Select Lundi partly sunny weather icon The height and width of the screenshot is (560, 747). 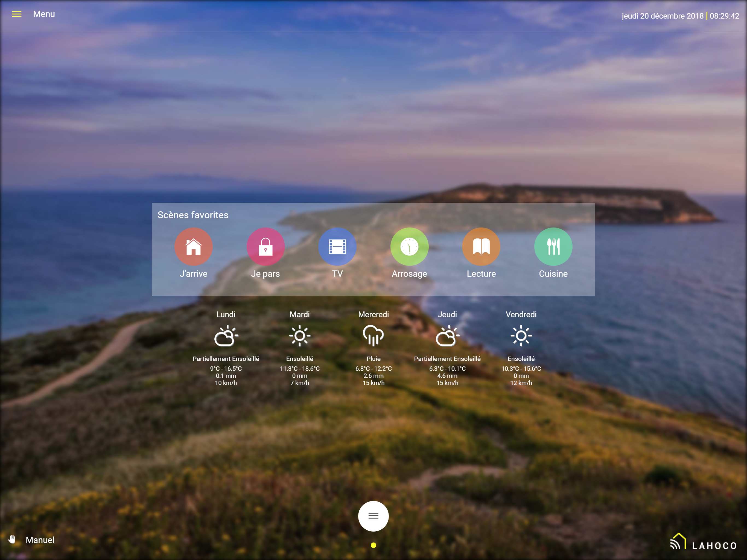(226, 336)
